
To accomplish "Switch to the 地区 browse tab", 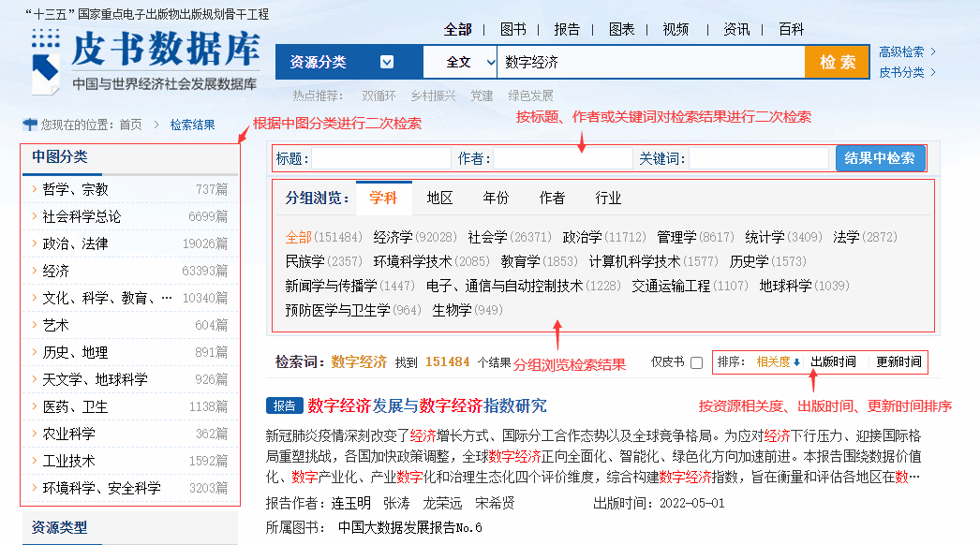I will click(439, 199).
